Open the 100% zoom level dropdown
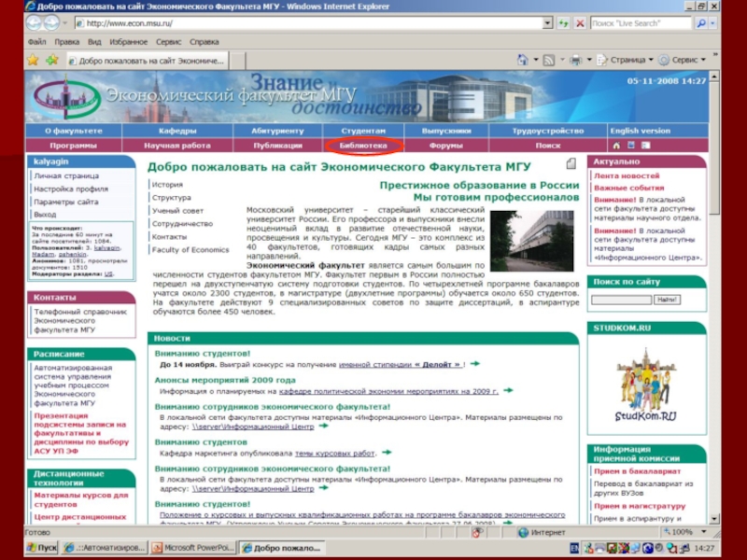The width and height of the screenshot is (747, 560). point(704,532)
